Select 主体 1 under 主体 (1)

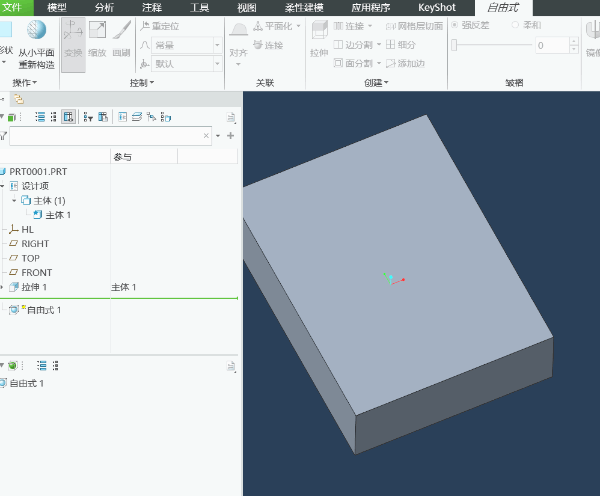click(58, 215)
